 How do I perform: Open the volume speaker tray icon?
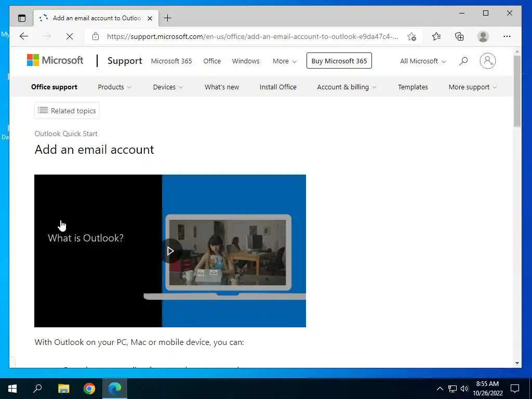[464, 389]
